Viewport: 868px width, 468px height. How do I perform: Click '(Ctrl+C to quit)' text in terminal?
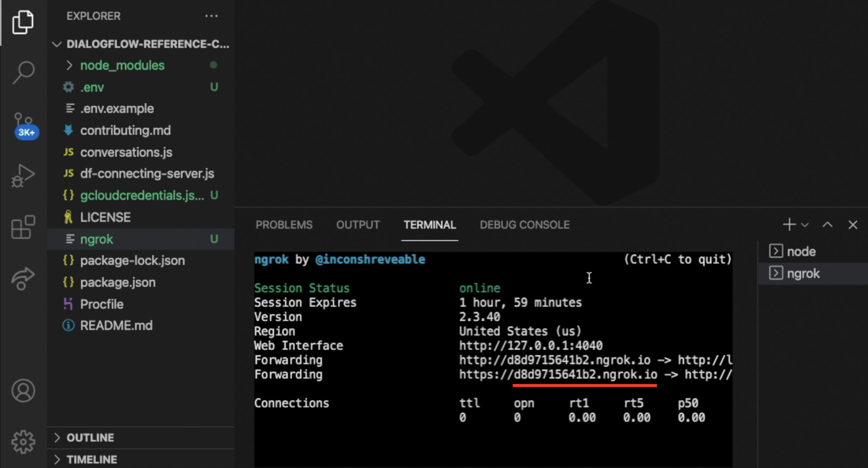[x=678, y=259]
